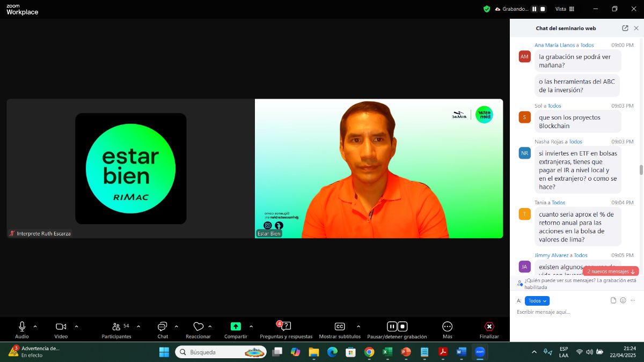The height and width of the screenshot is (362, 644).
Task: Toggle the Chat panel from toolbar
Action: (x=163, y=327)
